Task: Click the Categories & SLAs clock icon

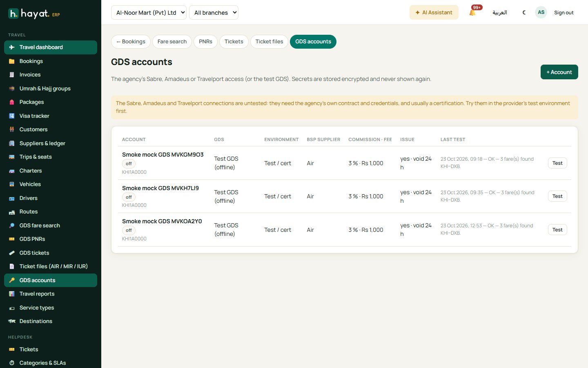Action: pyautogui.click(x=12, y=363)
